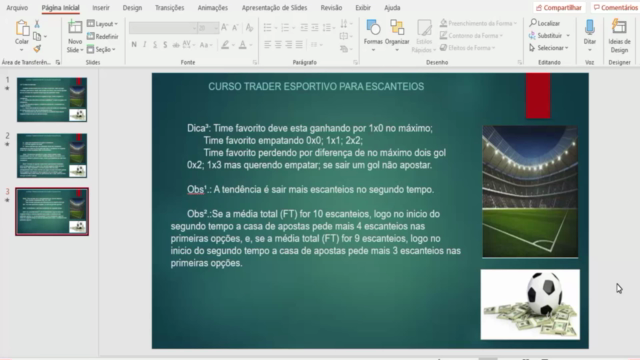Open the Layout dropdown
Image resolution: width=640 pixels, height=360 pixels.
[102, 24]
